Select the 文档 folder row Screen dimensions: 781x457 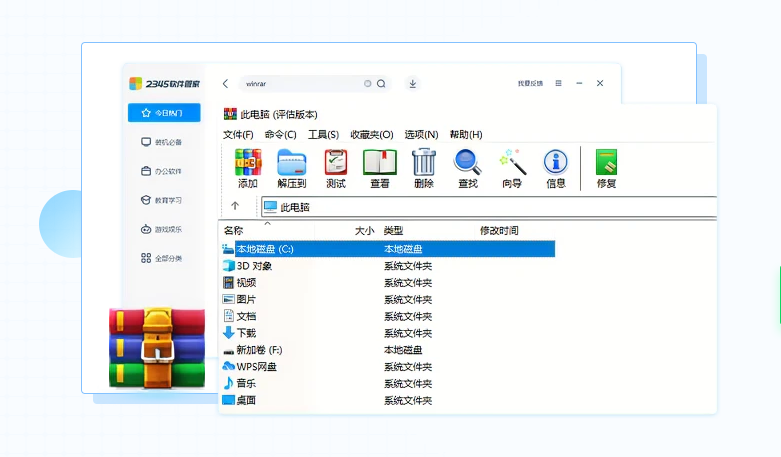coord(388,316)
